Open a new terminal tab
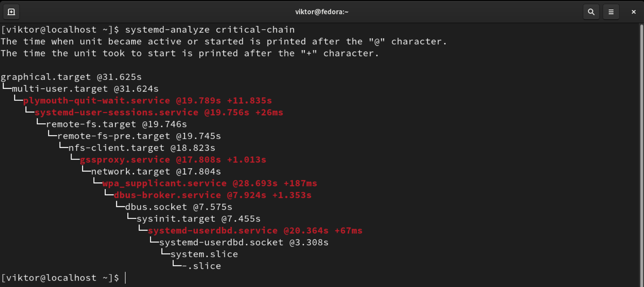The image size is (644, 287). (x=11, y=12)
